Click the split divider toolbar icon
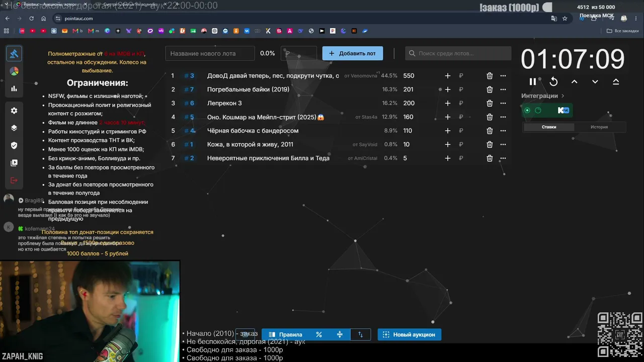The height and width of the screenshot is (362, 644). pos(340,334)
